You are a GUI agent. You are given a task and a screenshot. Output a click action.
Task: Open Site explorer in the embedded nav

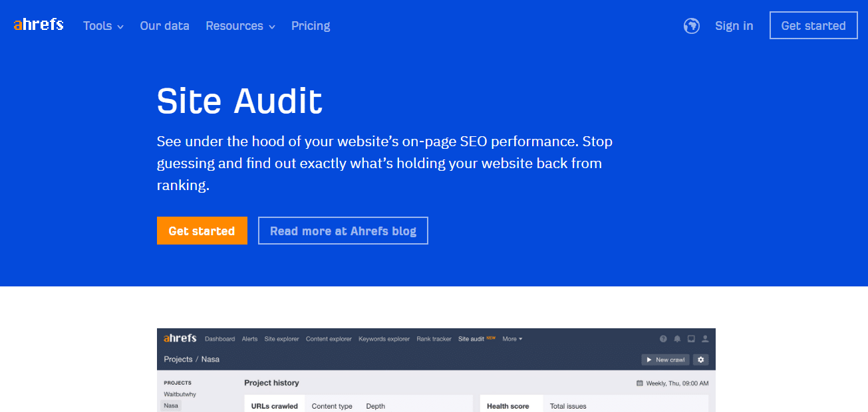click(x=281, y=339)
